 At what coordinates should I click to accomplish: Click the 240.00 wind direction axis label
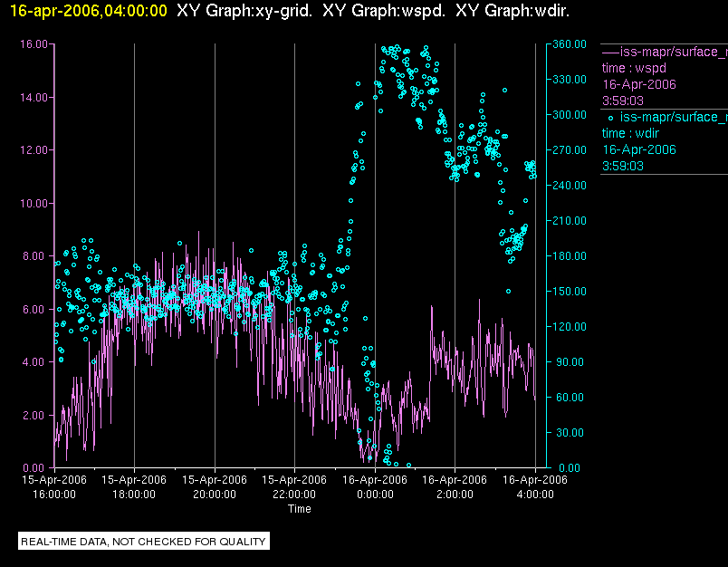[x=570, y=186]
